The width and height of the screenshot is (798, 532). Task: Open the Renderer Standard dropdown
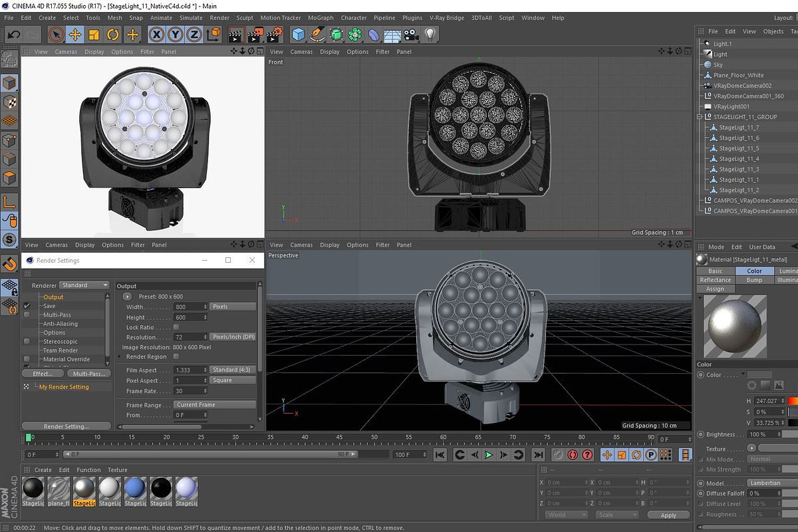tap(84, 285)
